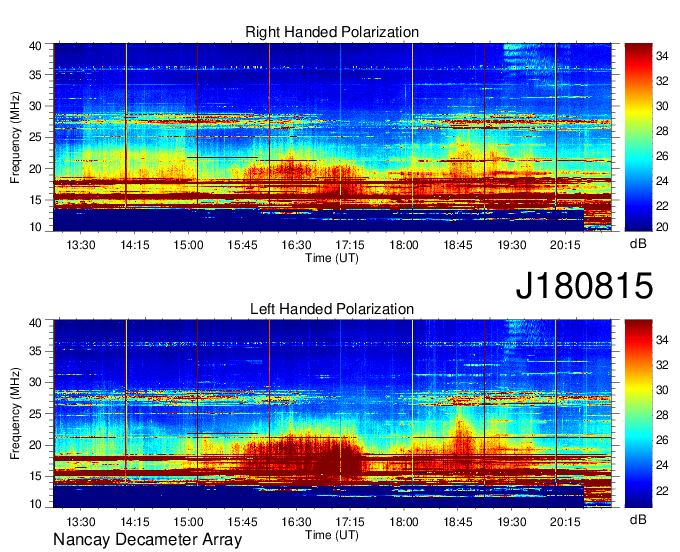Click the Left Handed colorbar gradient
This screenshot has height=552, width=680.
[x=638, y=414]
